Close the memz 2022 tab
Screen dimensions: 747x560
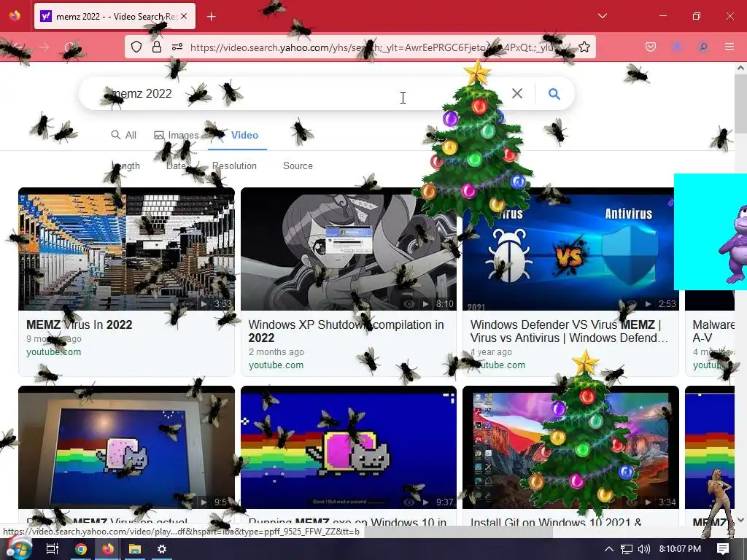pyautogui.click(x=184, y=16)
